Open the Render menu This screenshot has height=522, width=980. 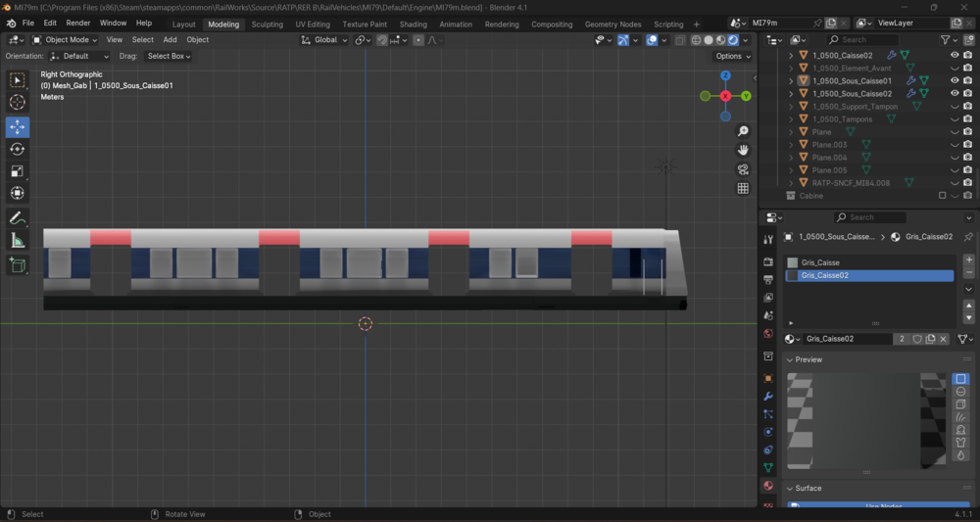(x=78, y=23)
